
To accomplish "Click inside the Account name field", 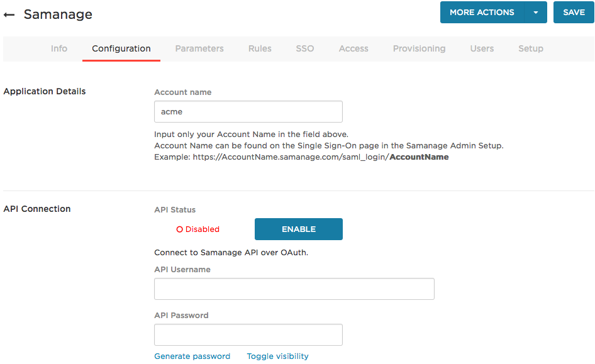I will click(248, 111).
